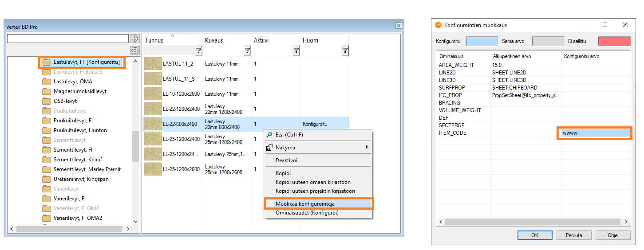Open the filter for the Huom column
Image resolution: width=644 pixels, height=250 pixels.
click(x=345, y=51)
